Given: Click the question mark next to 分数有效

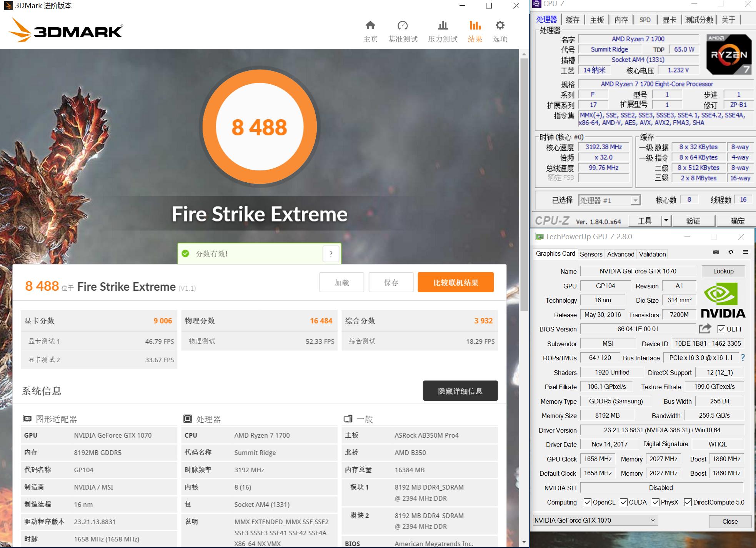Looking at the screenshot, I should 331,254.
